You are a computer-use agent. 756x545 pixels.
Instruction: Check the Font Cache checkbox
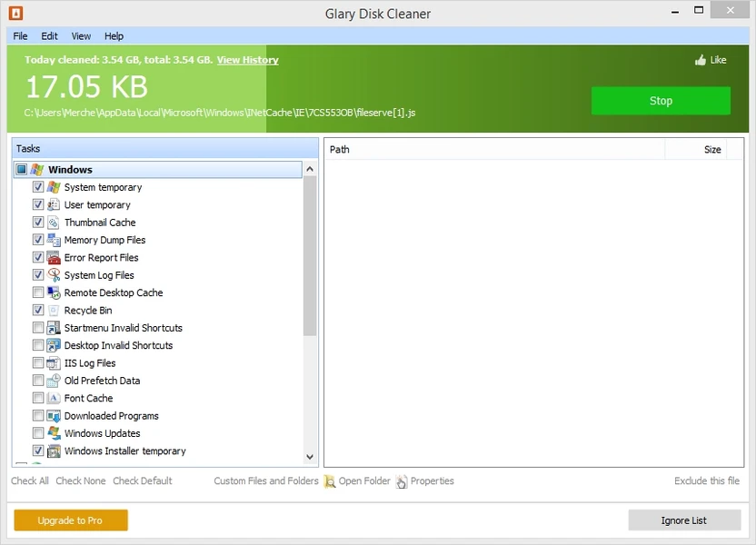coord(38,398)
